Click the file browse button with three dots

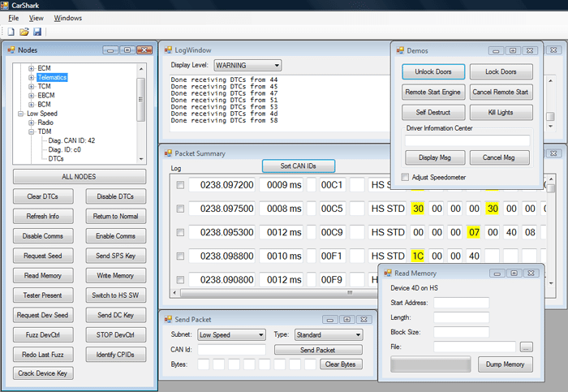(x=526, y=347)
